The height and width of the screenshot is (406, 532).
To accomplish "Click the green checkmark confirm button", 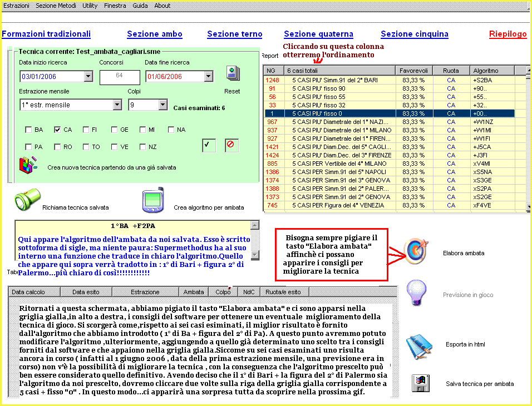I will pyautogui.click(x=209, y=145).
